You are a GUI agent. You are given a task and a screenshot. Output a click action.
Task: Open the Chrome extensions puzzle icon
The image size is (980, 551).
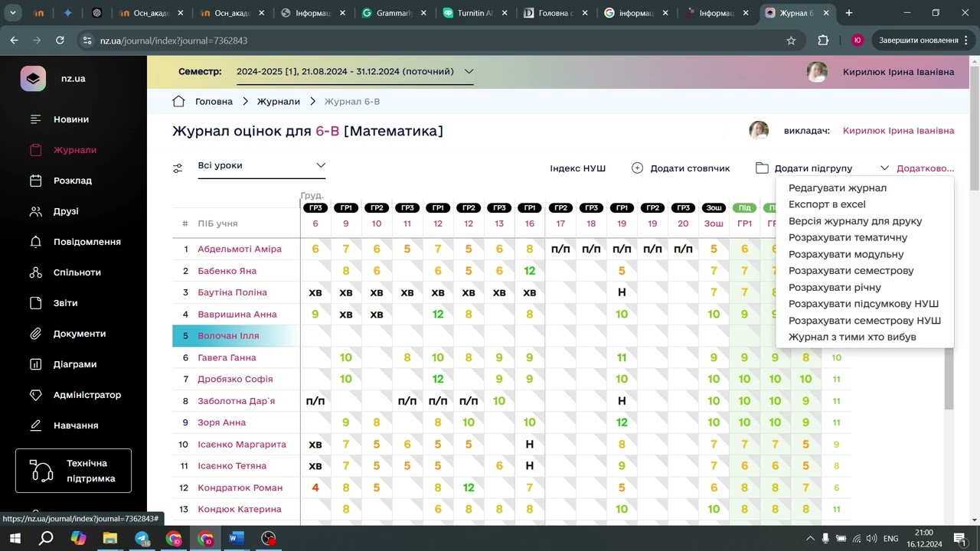[823, 41]
